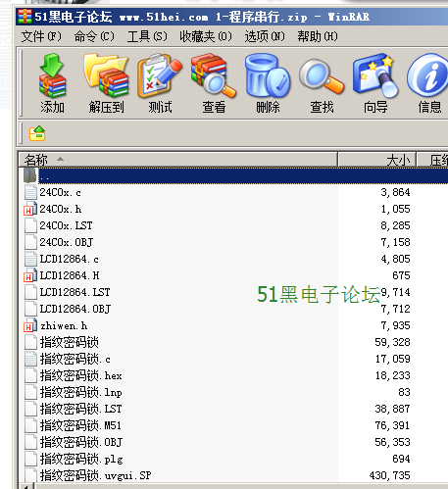Go up one folder level icon
Image resolution: width=448 pixels, height=489 pixels.
[37, 133]
